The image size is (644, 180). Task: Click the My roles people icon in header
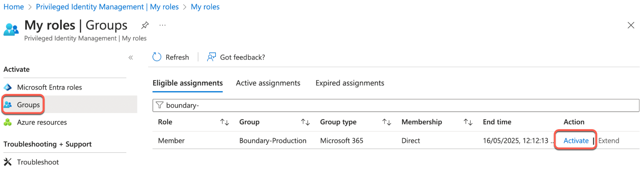click(x=11, y=29)
